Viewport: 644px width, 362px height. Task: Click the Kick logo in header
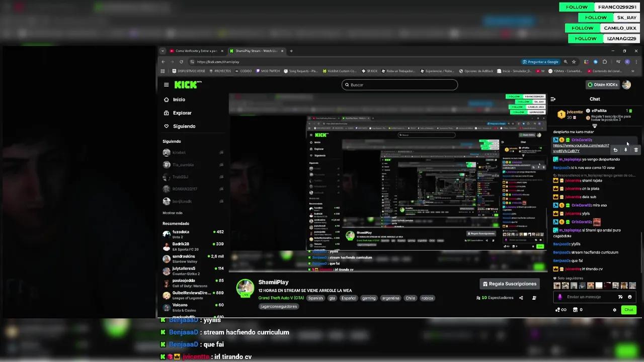click(187, 85)
